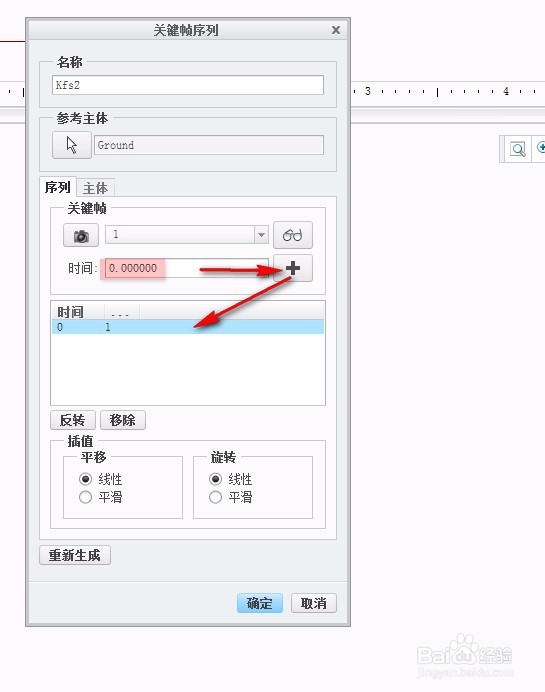The width and height of the screenshot is (545, 692).
Task: Switch to the 主体 tab
Action: click(95, 188)
